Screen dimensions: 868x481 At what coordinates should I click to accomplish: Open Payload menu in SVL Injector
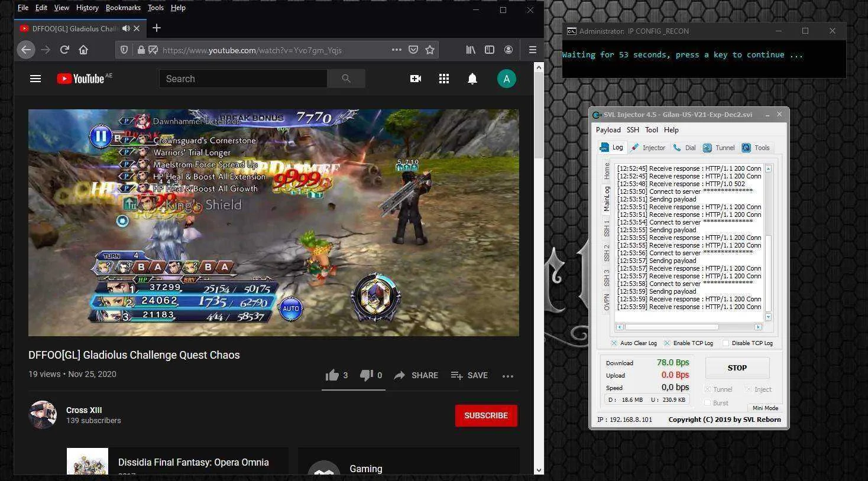[x=608, y=130]
